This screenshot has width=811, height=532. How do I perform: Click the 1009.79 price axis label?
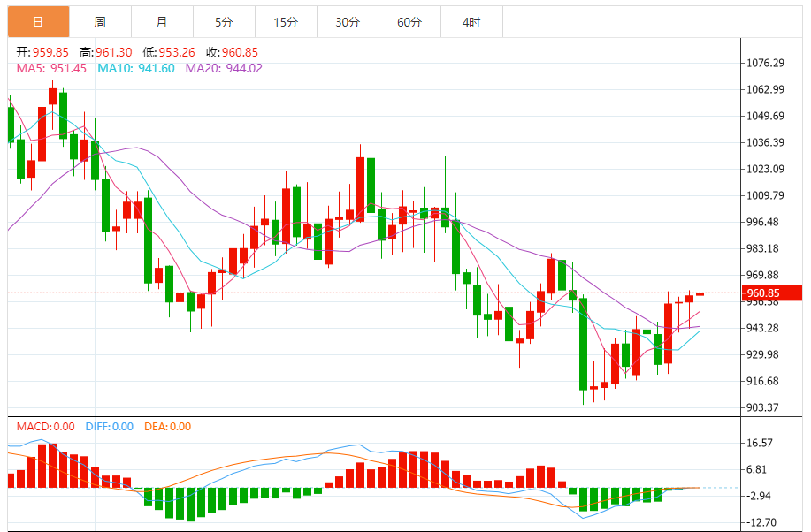pos(765,195)
